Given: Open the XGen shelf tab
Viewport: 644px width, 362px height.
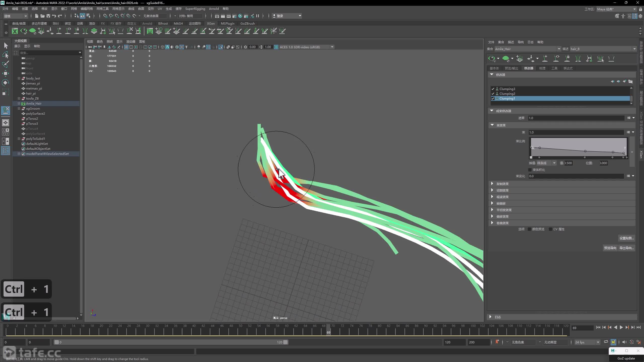Looking at the screenshot, I should [211, 23].
